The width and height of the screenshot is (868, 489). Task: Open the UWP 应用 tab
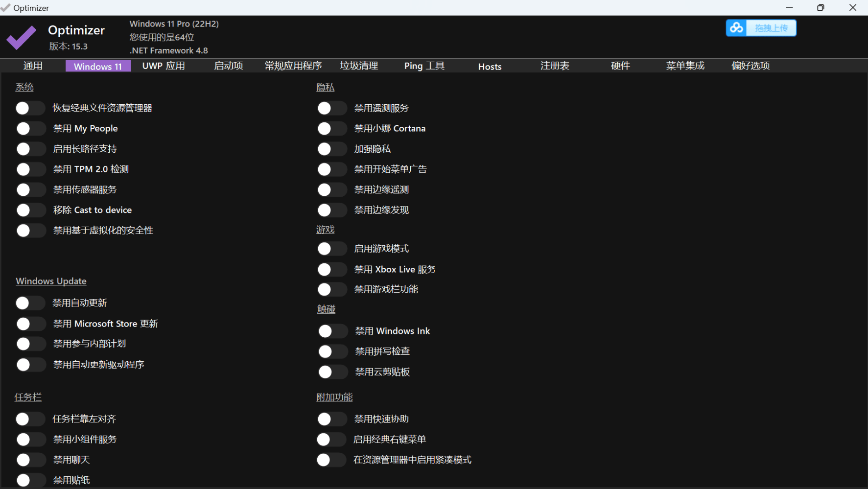[x=164, y=66]
